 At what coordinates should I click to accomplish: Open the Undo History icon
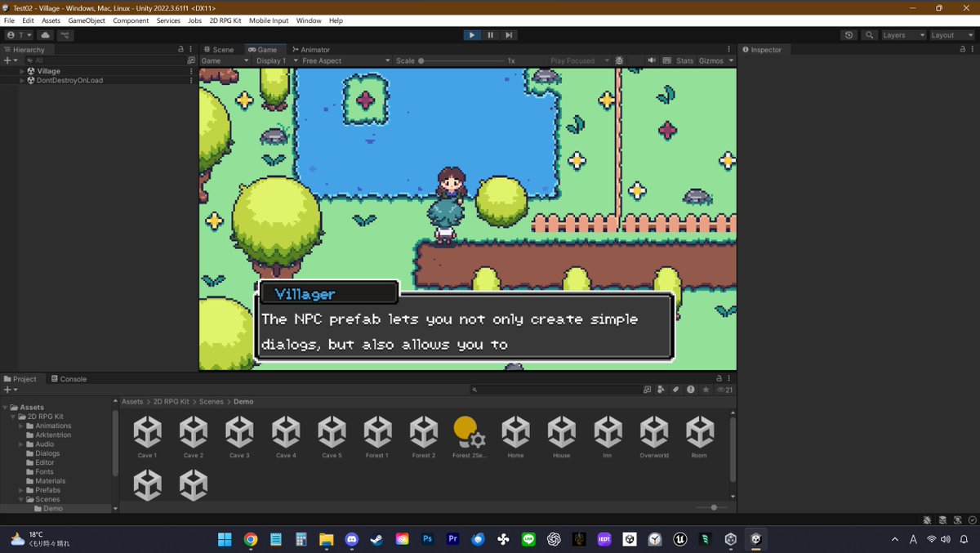coord(849,35)
